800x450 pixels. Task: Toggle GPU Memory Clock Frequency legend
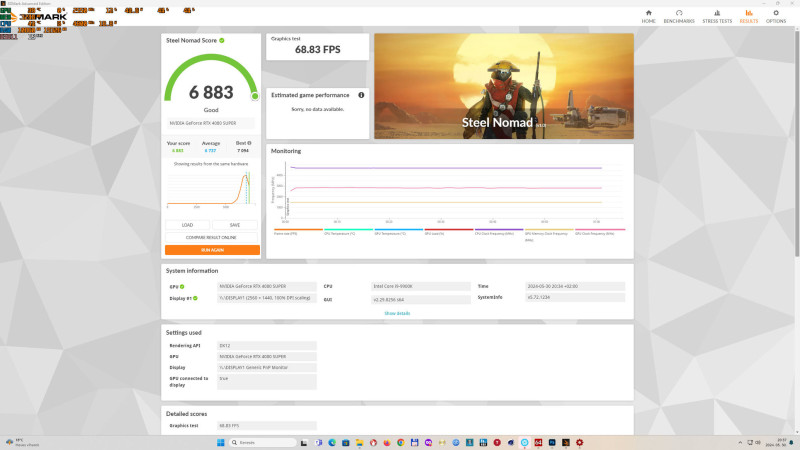click(x=549, y=234)
